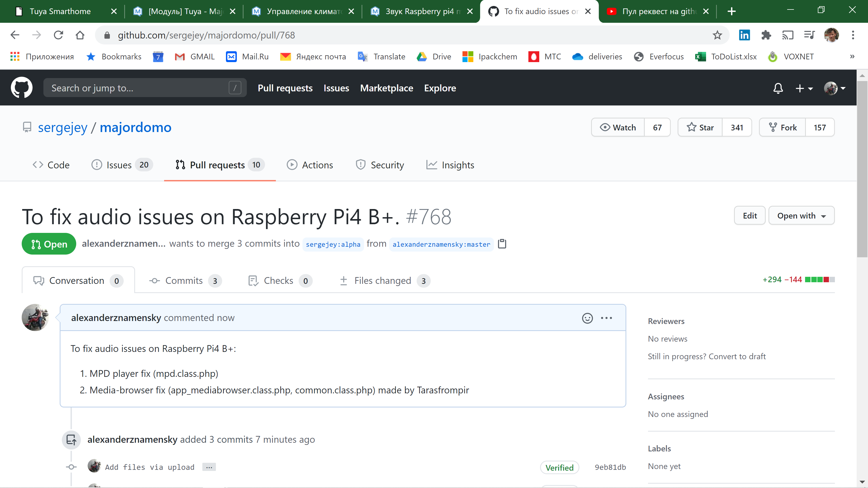Open the 'Open with' dropdown

801,216
